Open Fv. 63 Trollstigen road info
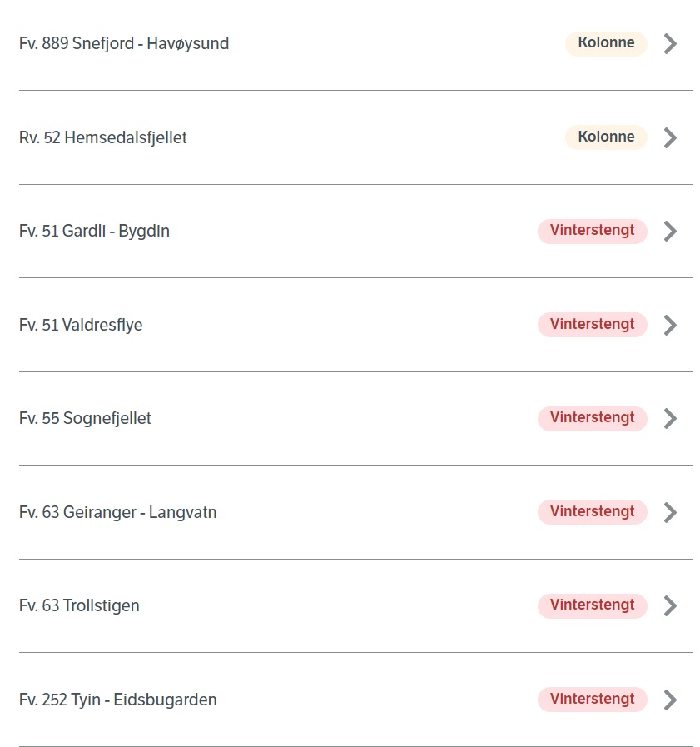 356,605
